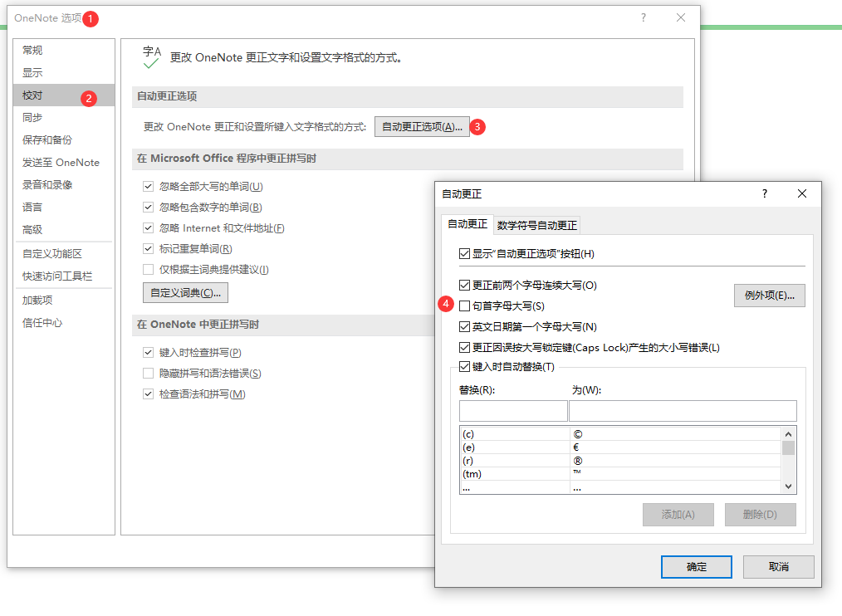Click the 添加(A) button
Image resolution: width=842 pixels, height=616 pixels.
point(678,515)
